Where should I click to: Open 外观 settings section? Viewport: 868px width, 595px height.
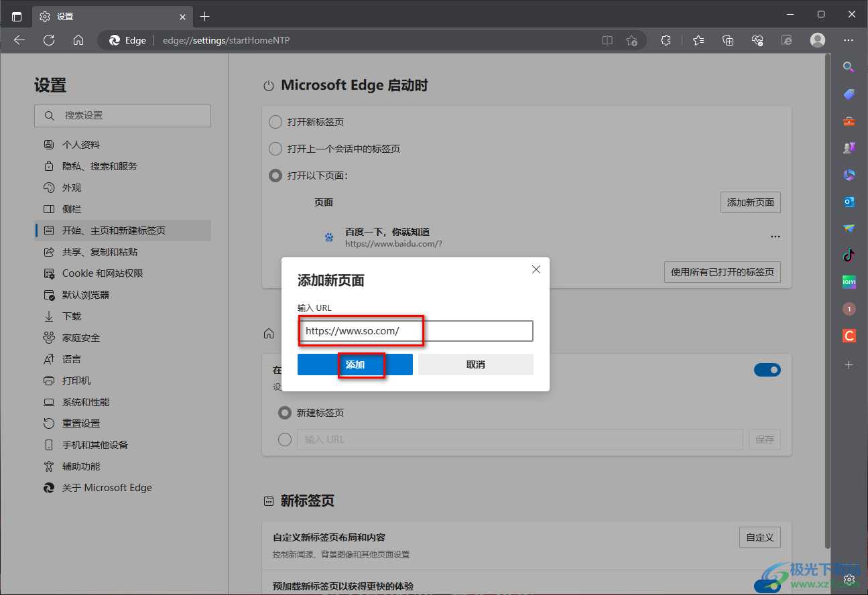pos(123,188)
